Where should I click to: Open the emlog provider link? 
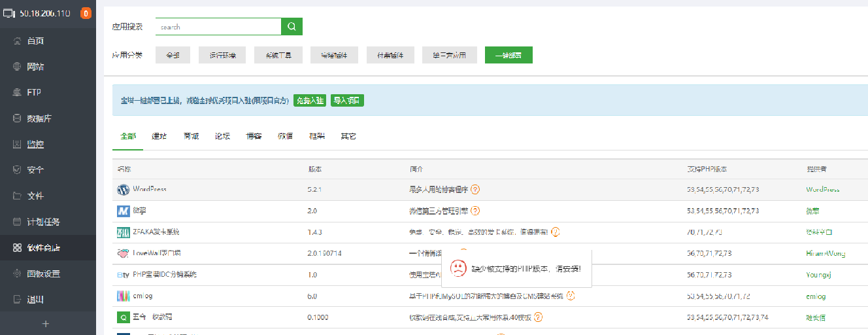point(816,296)
